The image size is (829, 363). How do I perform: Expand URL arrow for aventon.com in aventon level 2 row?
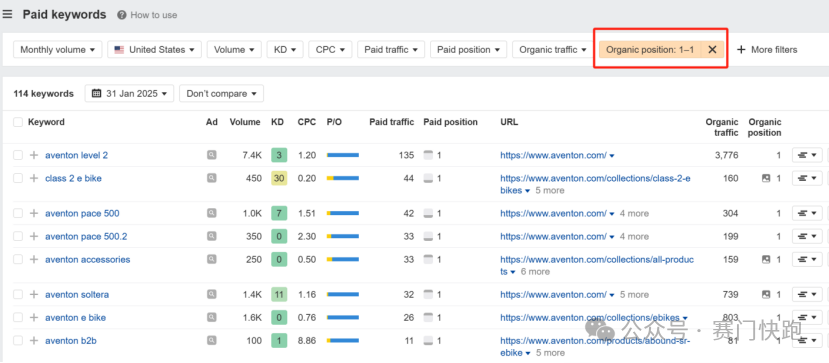click(x=612, y=156)
